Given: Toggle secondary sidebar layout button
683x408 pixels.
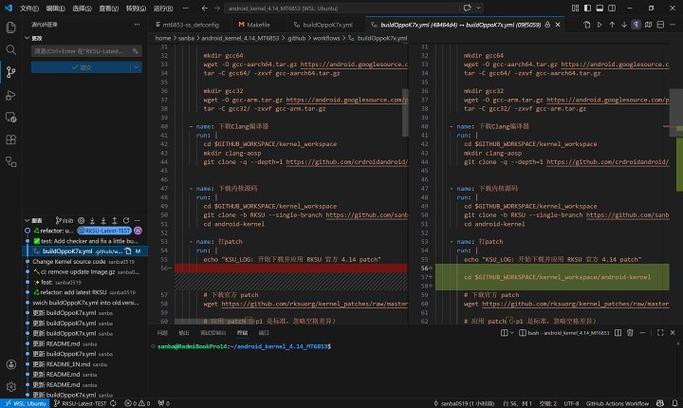Looking at the screenshot, I should (612, 8).
